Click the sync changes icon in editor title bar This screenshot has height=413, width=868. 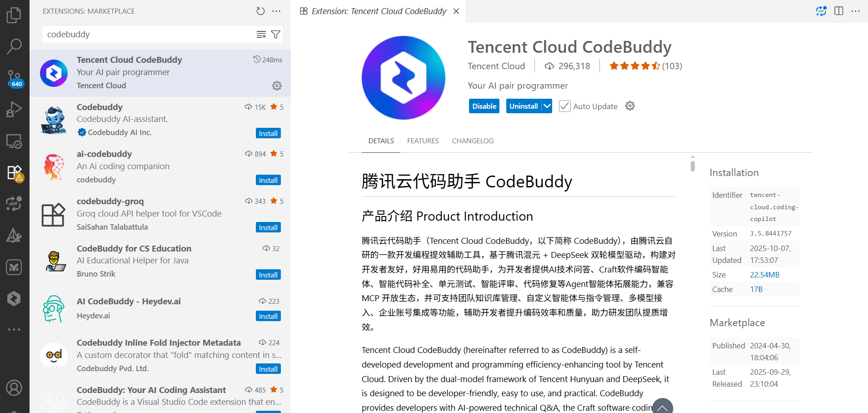pyautogui.click(x=821, y=11)
